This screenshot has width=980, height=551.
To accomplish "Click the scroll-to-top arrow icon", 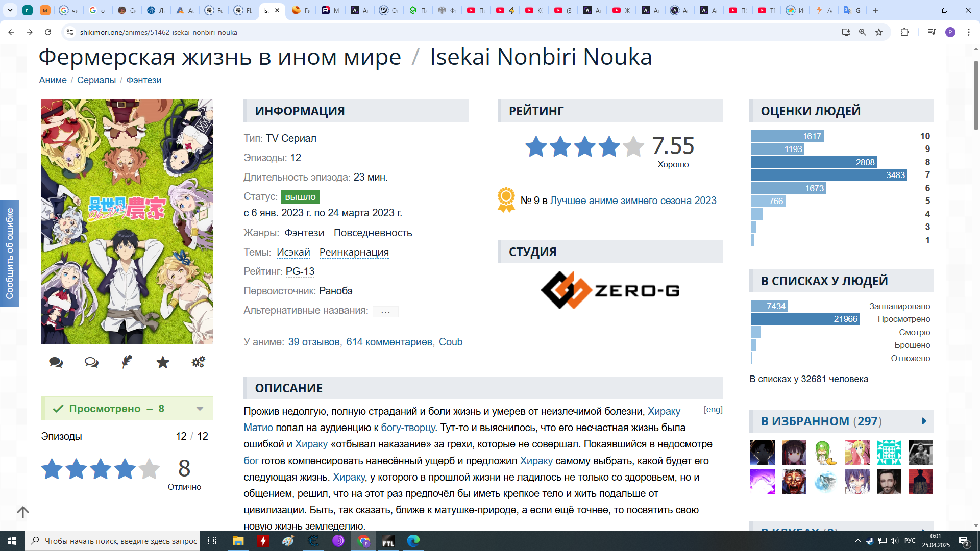I will pyautogui.click(x=23, y=512).
